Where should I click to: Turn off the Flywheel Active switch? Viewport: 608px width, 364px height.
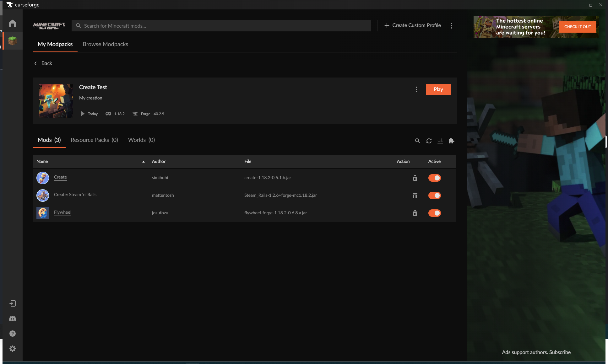click(x=434, y=213)
